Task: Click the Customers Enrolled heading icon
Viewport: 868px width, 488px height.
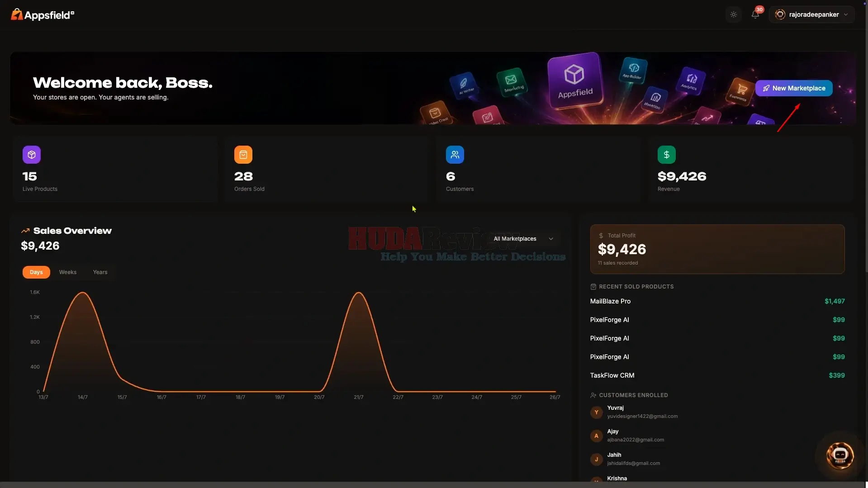Action: (x=593, y=395)
